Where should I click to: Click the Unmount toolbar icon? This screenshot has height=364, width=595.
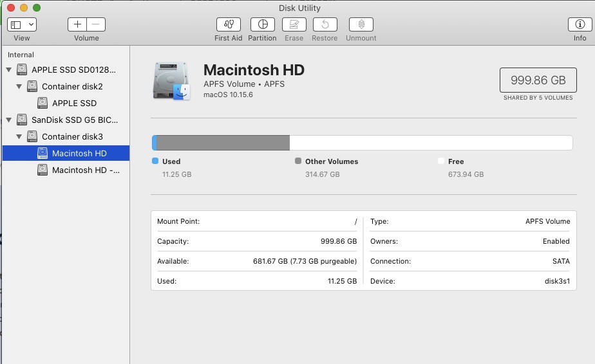point(361,24)
